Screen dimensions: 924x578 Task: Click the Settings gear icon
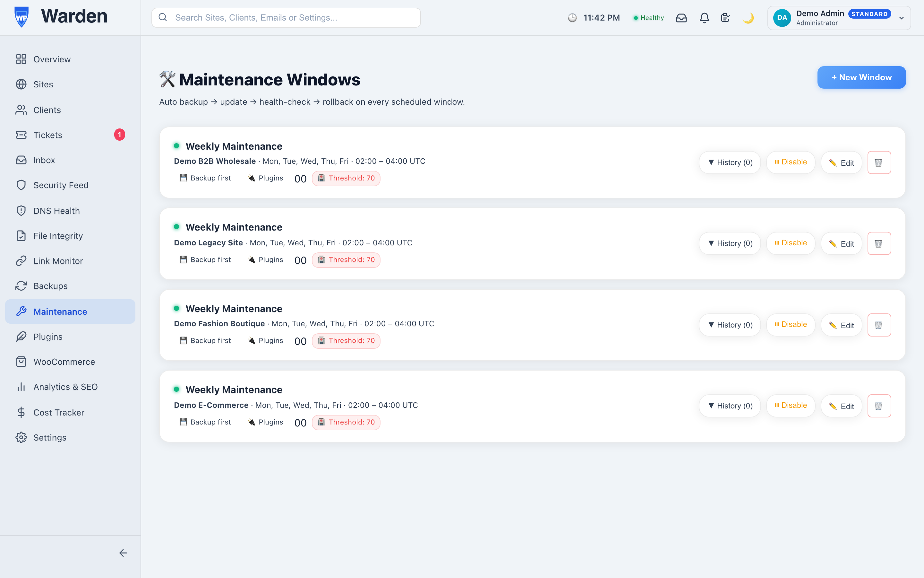point(21,437)
